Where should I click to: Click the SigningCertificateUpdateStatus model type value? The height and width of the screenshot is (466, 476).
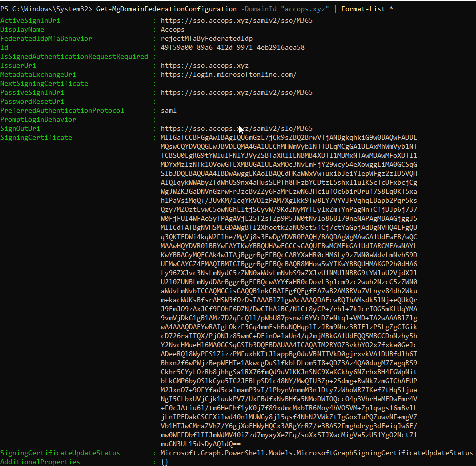(x=316, y=453)
